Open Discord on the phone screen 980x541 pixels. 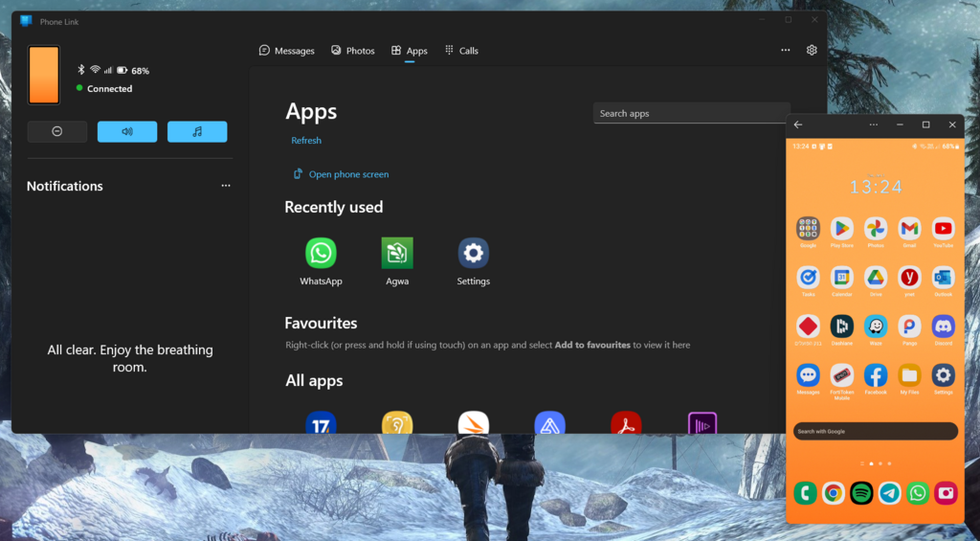coord(943,326)
